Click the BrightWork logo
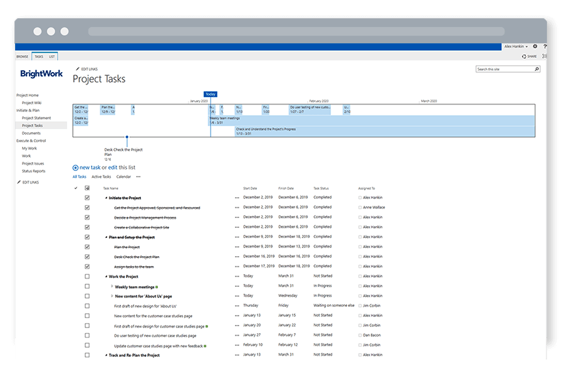Screen dimensions: 564x392 [41, 74]
